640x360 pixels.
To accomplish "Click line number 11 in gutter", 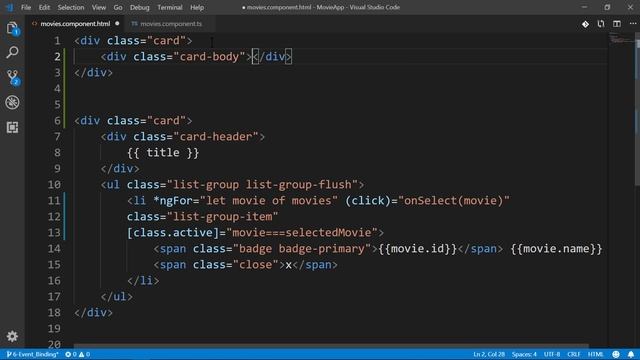I will (x=54, y=201).
